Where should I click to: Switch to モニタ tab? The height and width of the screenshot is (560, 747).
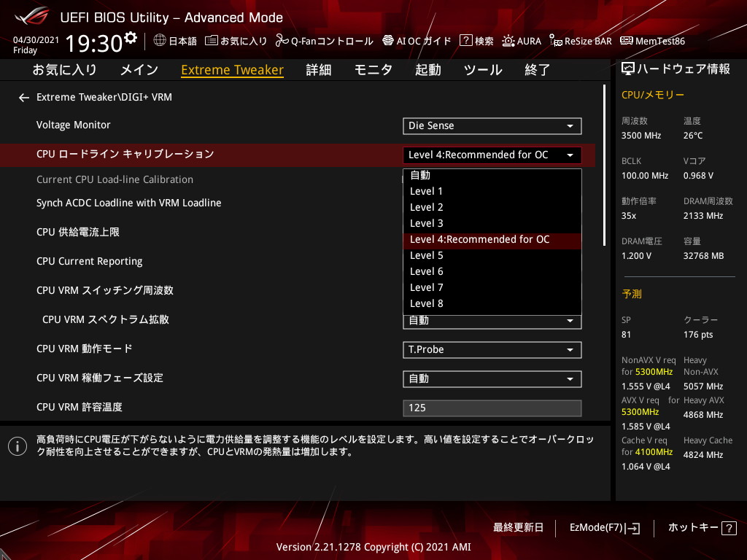click(x=373, y=70)
